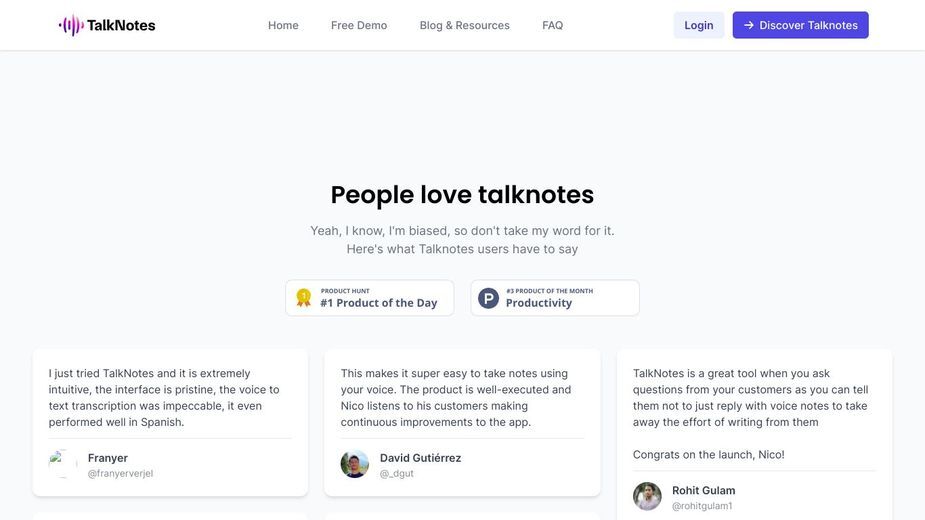
Task: Click Rohit Gulam's profile photo
Action: [x=647, y=496]
